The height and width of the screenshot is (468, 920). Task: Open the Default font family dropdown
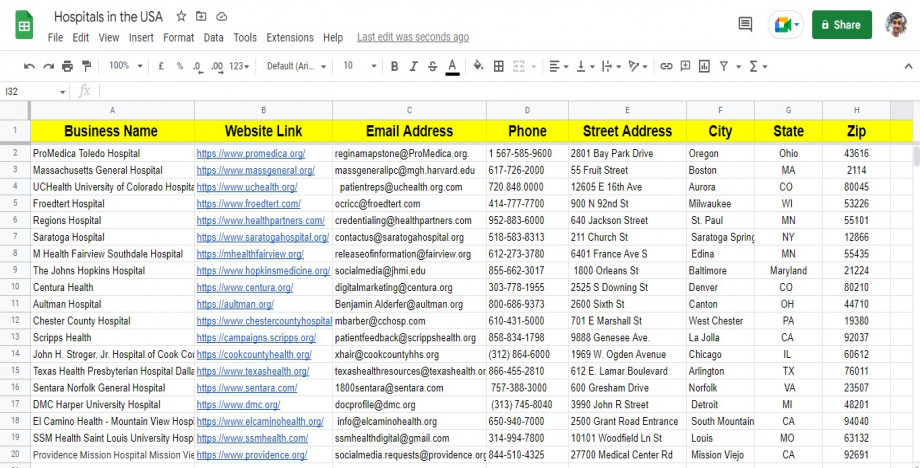pos(296,66)
